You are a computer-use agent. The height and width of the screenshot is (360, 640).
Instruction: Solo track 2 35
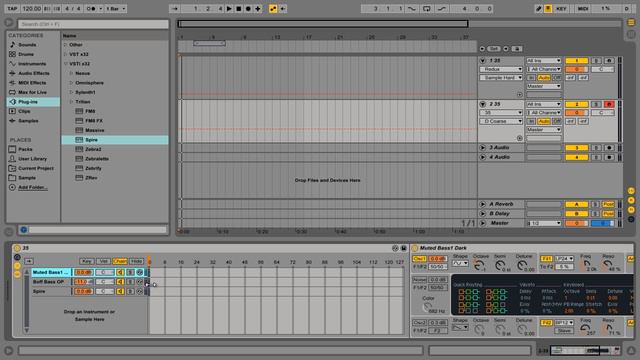click(596, 104)
